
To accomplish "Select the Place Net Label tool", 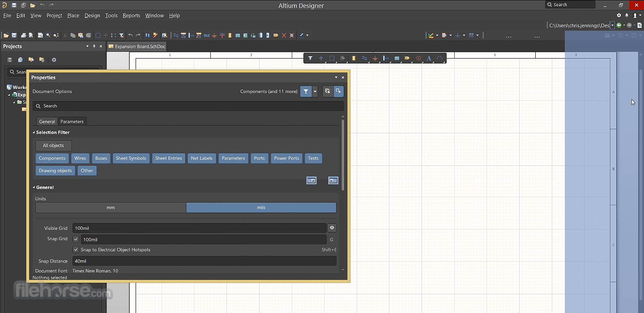I will click(x=207, y=35).
